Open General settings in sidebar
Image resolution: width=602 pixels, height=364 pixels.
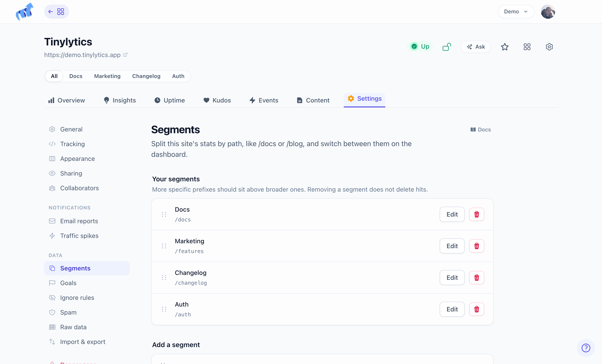click(87, 129)
